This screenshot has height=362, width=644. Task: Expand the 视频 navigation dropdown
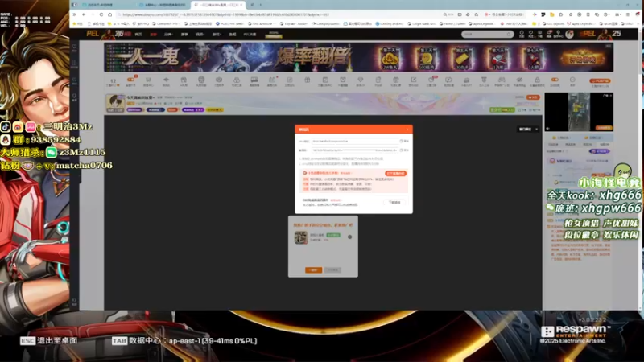click(200, 35)
